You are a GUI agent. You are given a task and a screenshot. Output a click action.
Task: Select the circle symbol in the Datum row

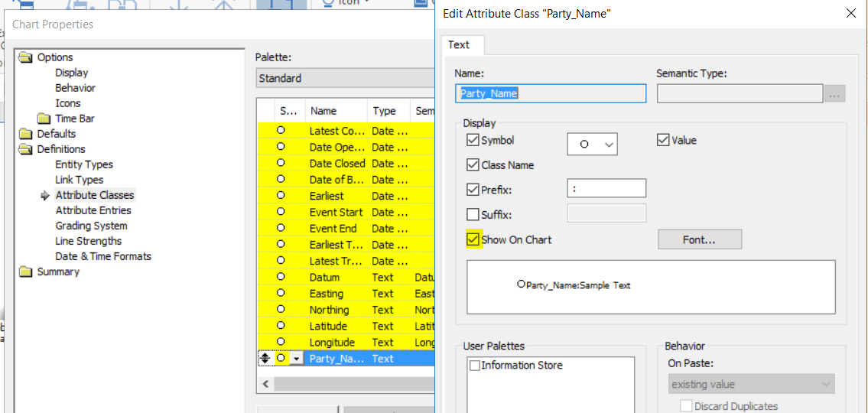(x=281, y=277)
